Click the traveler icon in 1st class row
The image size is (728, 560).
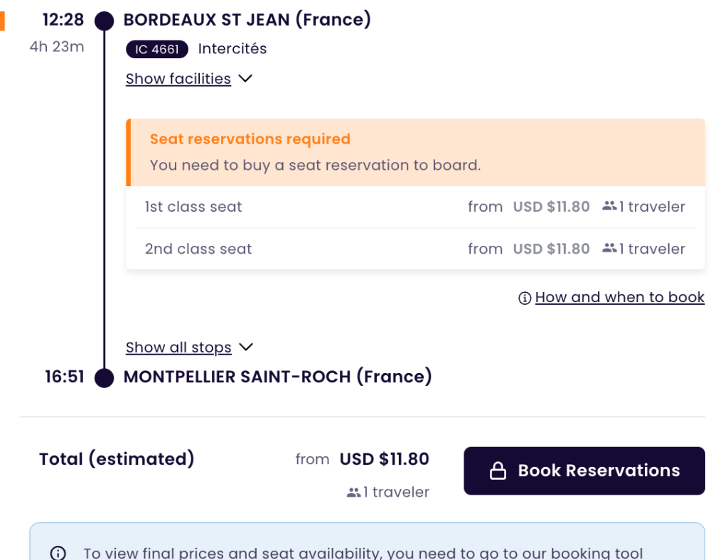[609, 206]
